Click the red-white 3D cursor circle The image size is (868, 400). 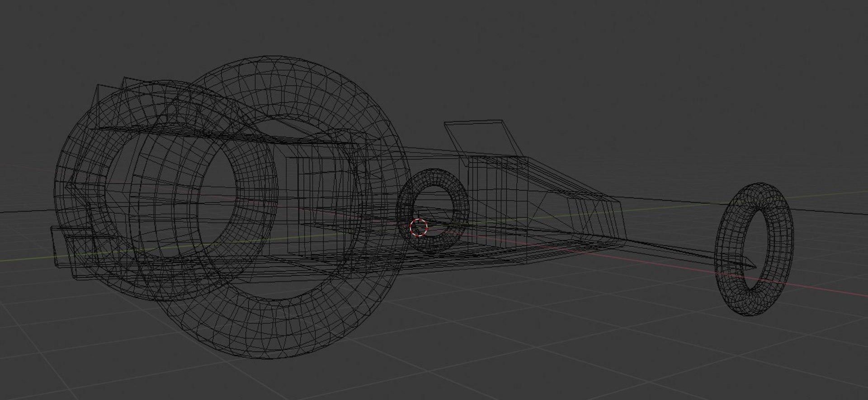(x=419, y=227)
